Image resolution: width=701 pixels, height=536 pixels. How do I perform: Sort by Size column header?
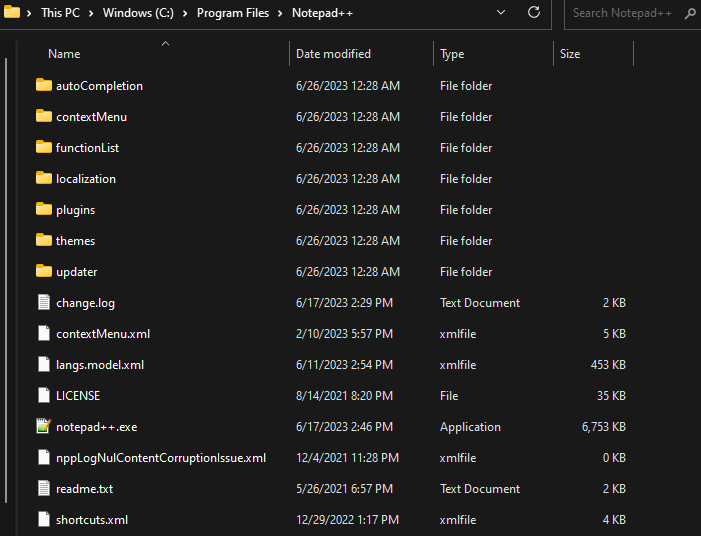570,54
